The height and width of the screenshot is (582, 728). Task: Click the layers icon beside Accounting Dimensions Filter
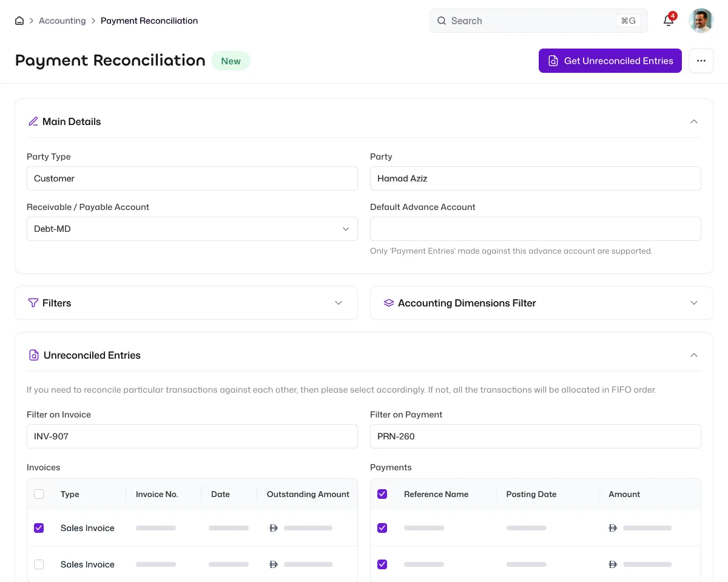tap(389, 303)
